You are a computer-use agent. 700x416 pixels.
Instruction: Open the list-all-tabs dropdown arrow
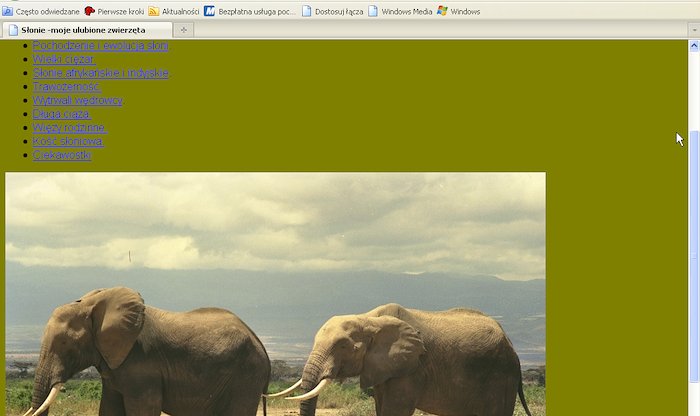click(x=694, y=30)
